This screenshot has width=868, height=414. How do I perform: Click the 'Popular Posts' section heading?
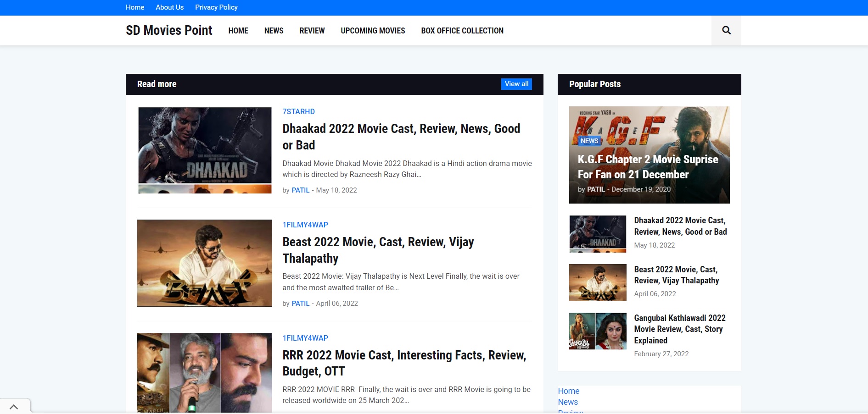[595, 84]
